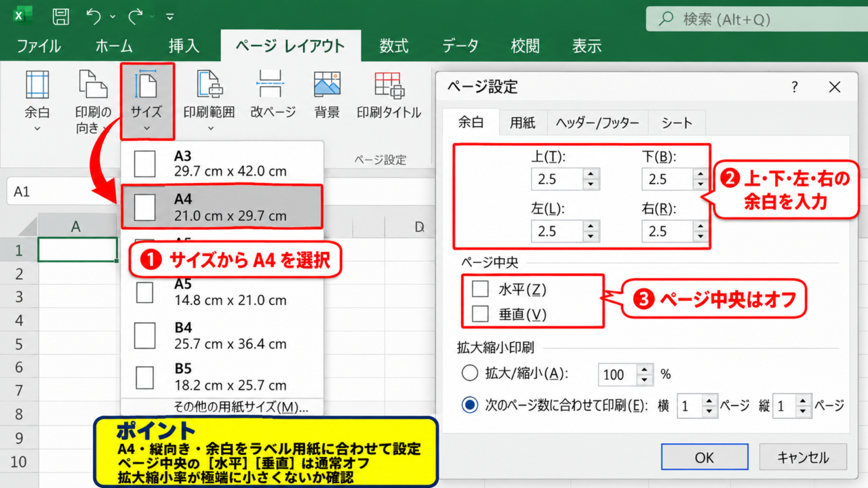Click the 改ページ breaks button
Image resolution: width=868 pixels, height=488 pixels.
pos(273,95)
